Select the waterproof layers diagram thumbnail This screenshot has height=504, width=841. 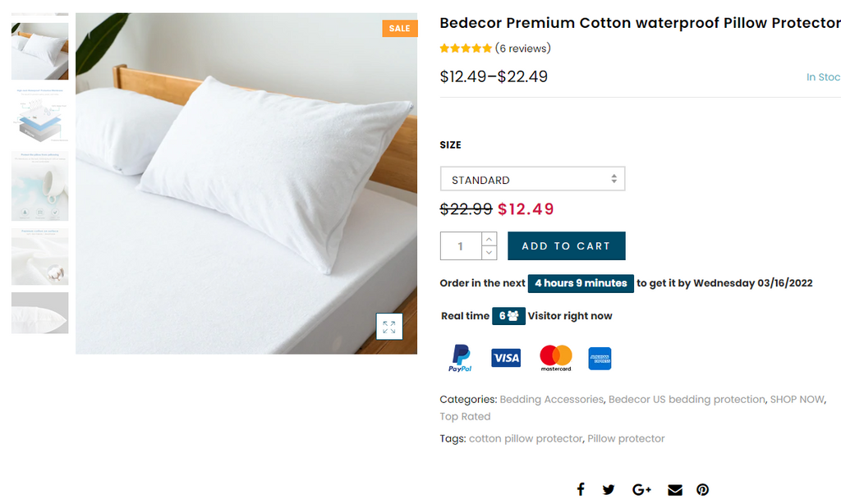[x=39, y=115]
